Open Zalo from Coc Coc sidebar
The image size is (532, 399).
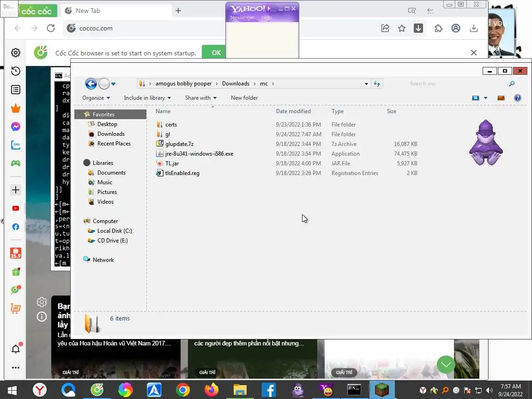(16, 145)
